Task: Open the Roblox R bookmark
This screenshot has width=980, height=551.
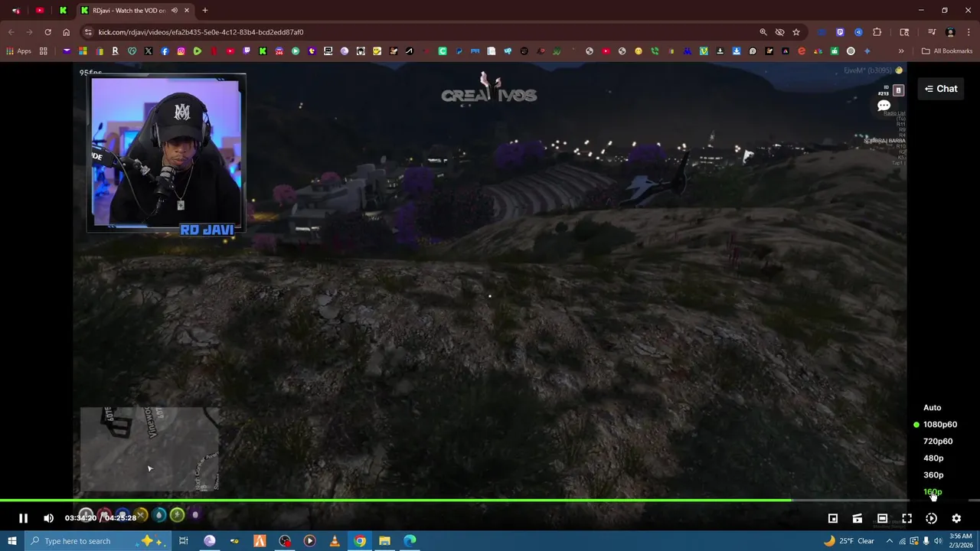Action: [x=115, y=51]
